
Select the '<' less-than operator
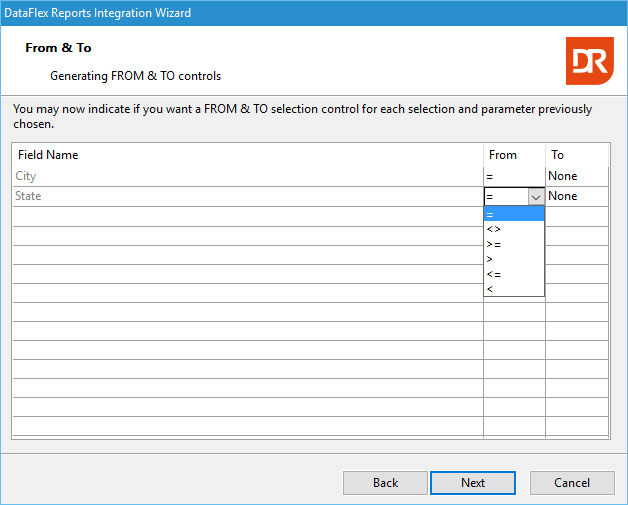tap(514, 289)
